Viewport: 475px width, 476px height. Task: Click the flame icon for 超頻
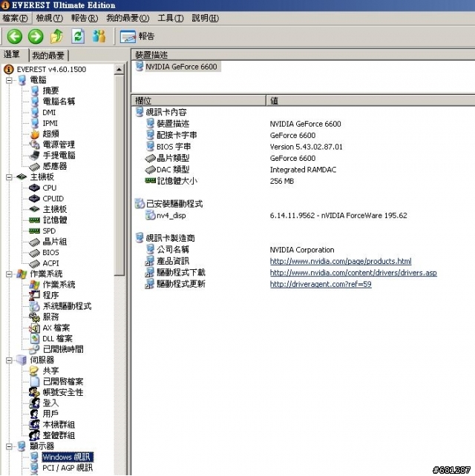(x=35, y=134)
